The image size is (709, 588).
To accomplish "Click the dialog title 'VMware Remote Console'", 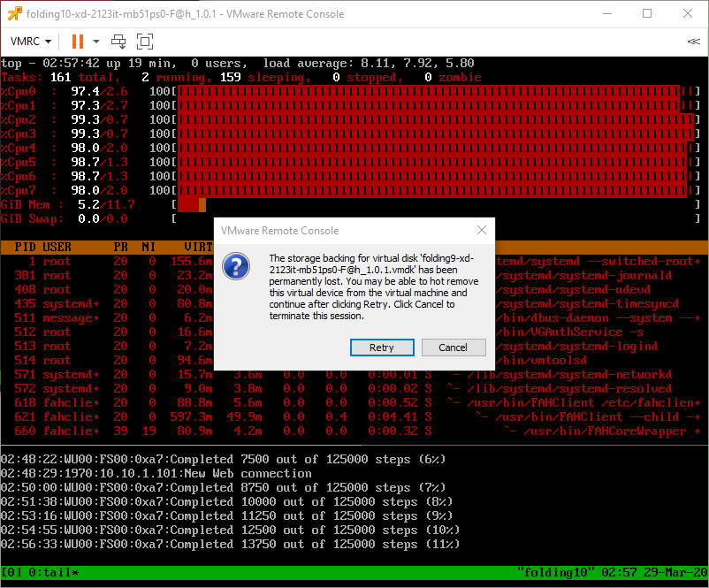I will [280, 231].
